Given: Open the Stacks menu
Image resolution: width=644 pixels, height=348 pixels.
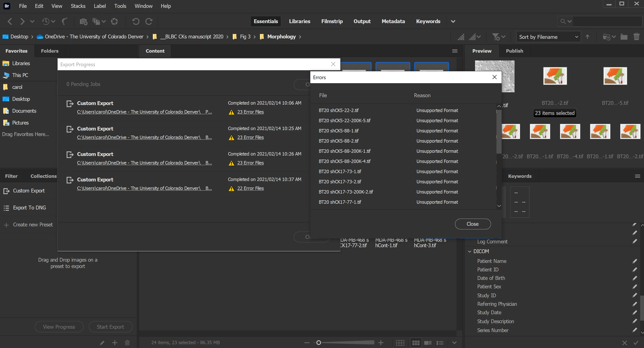Looking at the screenshot, I should (78, 6).
